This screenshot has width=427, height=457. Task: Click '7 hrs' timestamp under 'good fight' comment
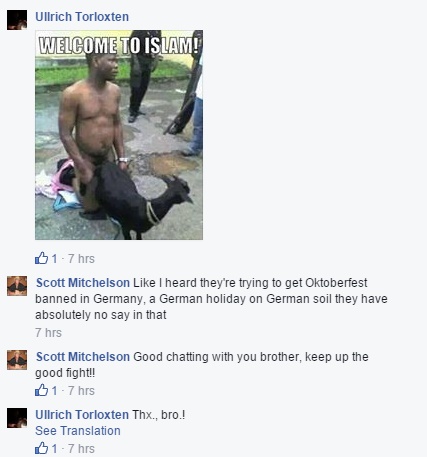tap(81, 390)
